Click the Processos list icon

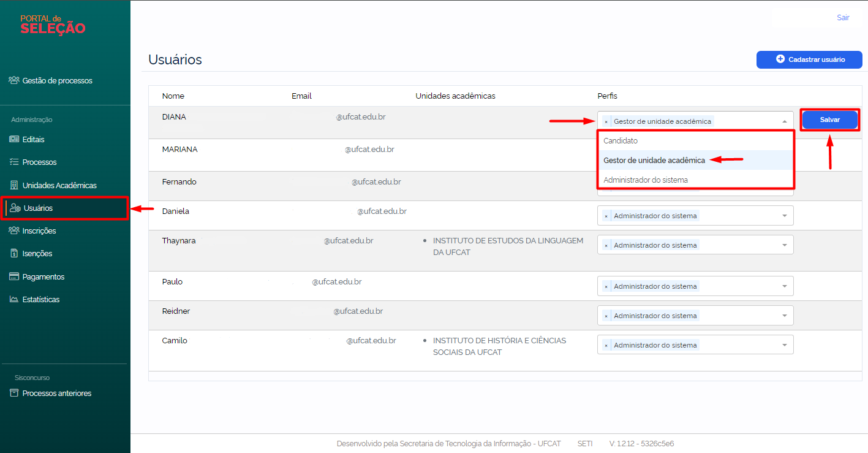click(x=14, y=162)
